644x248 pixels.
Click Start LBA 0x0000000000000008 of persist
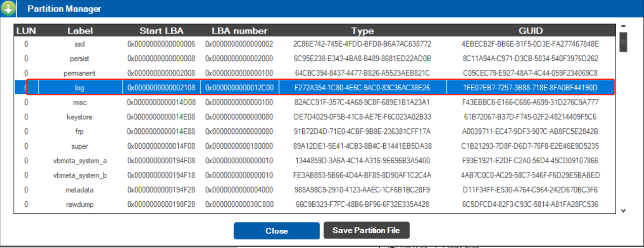coord(162,59)
